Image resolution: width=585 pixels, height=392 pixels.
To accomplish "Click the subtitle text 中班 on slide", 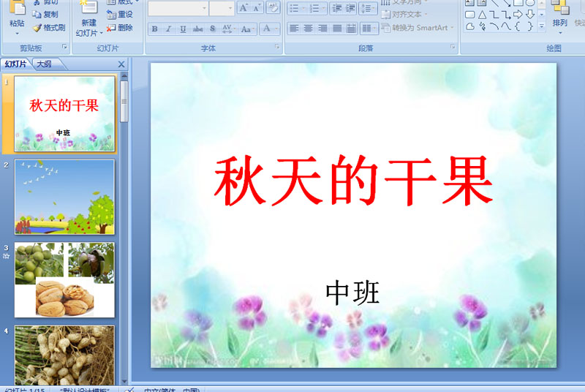I will [352, 293].
